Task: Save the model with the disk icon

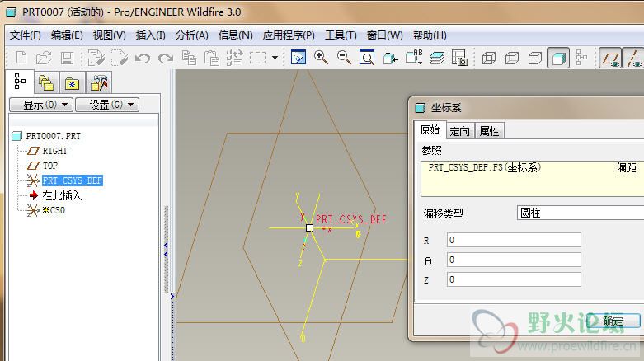Action: [67, 58]
